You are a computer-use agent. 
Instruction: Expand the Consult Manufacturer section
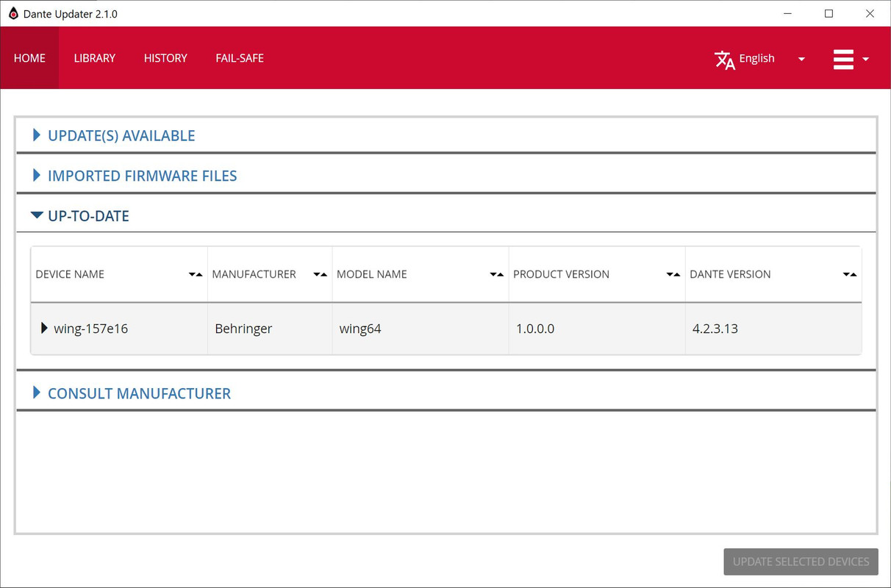point(37,393)
